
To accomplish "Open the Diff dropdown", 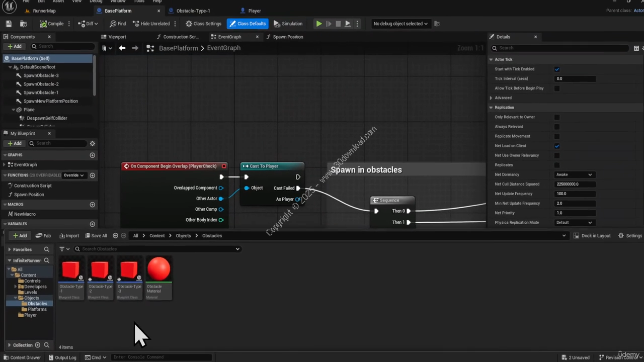I will tap(89, 24).
